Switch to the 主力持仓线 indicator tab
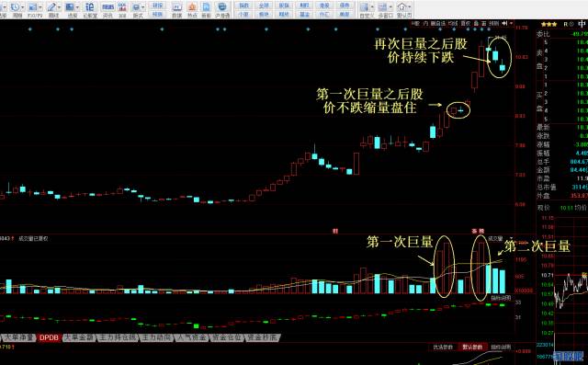Image resolution: width=588 pixels, height=365 pixels. [118, 337]
